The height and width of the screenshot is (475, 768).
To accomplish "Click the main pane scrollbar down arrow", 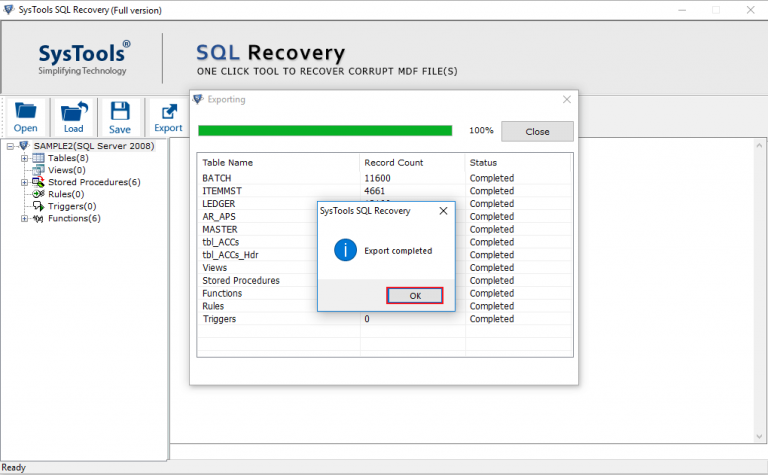I will tap(759, 437).
